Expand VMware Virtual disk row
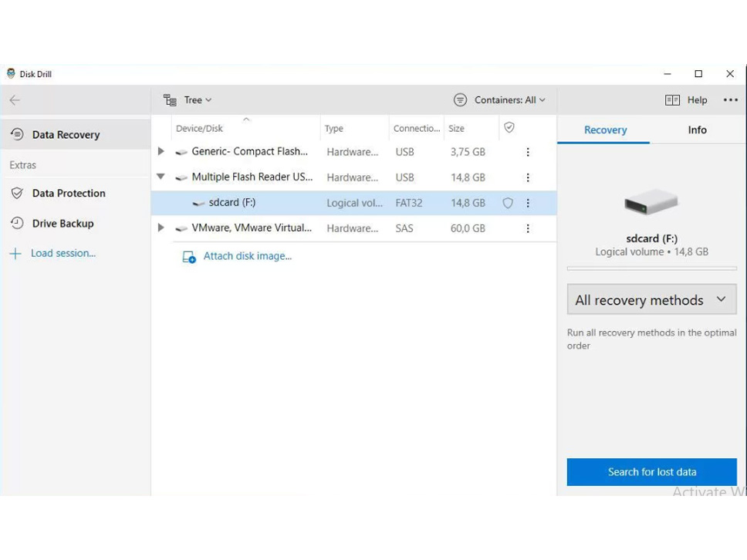This screenshot has height=560, width=747. point(161,228)
